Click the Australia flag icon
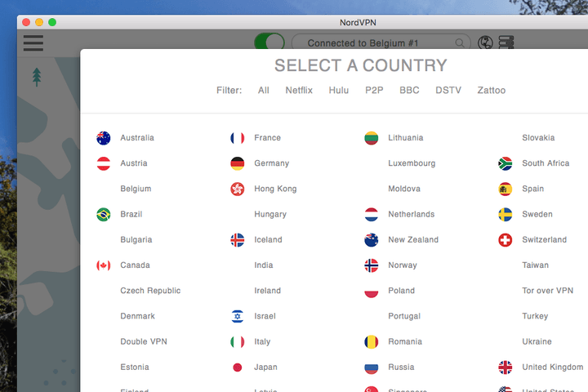 (x=104, y=138)
